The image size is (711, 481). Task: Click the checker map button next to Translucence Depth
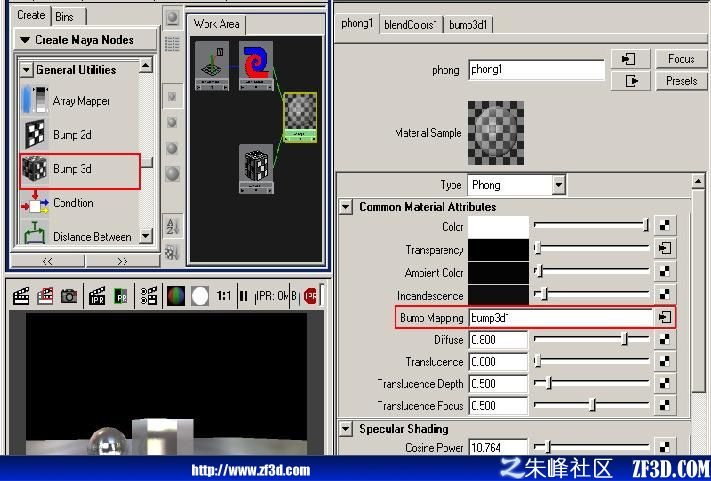[665, 384]
